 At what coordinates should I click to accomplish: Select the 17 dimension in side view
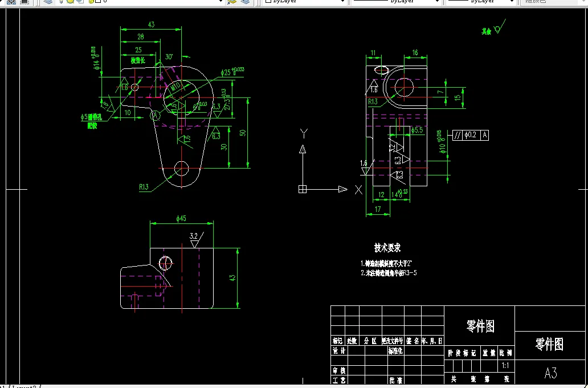pyautogui.click(x=378, y=209)
